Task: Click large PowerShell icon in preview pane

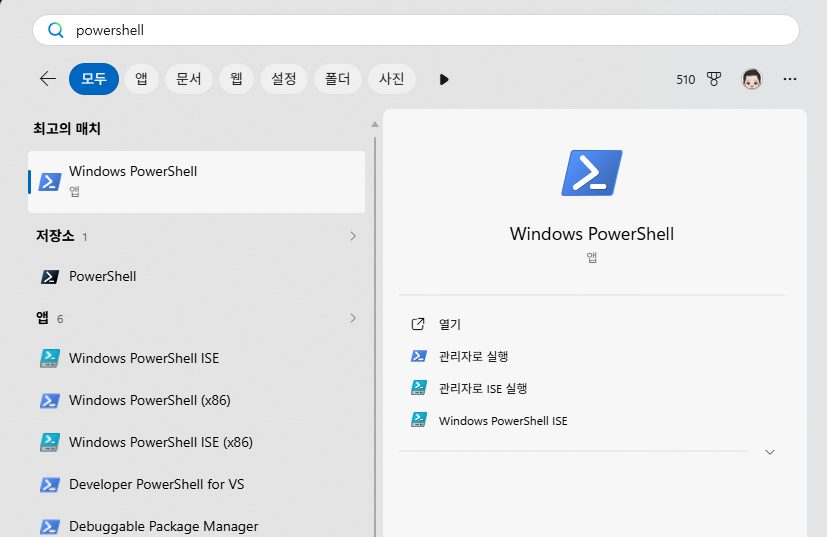Action: pos(592,173)
